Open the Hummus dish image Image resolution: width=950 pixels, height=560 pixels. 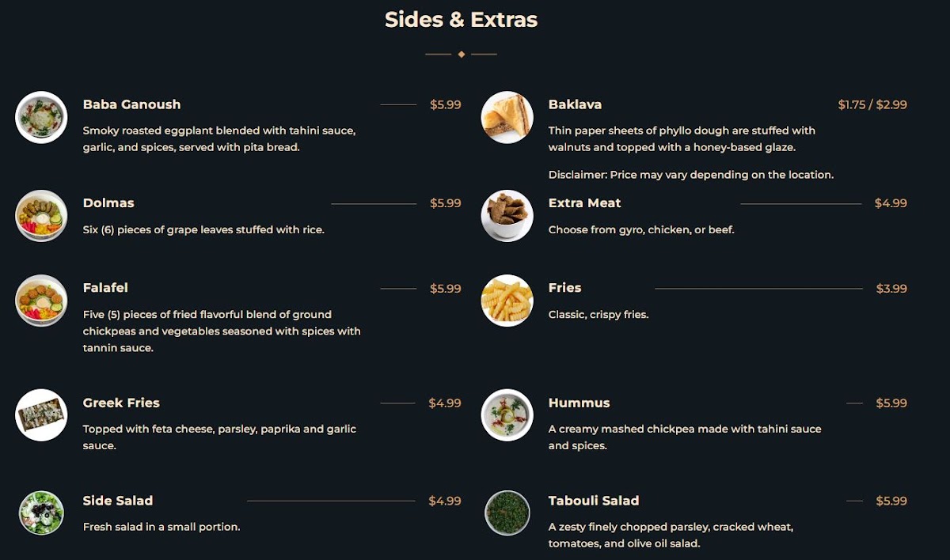click(507, 415)
